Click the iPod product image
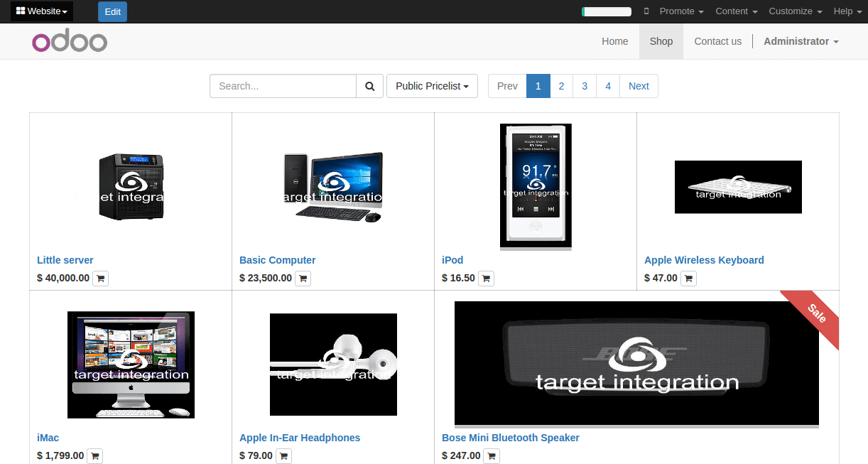868x464 pixels. pyautogui.click(x=536, y=186)
